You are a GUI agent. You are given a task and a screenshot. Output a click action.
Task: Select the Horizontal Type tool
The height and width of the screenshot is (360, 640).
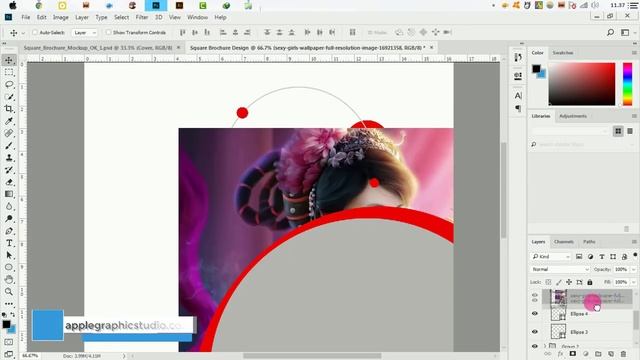(9, 243)
